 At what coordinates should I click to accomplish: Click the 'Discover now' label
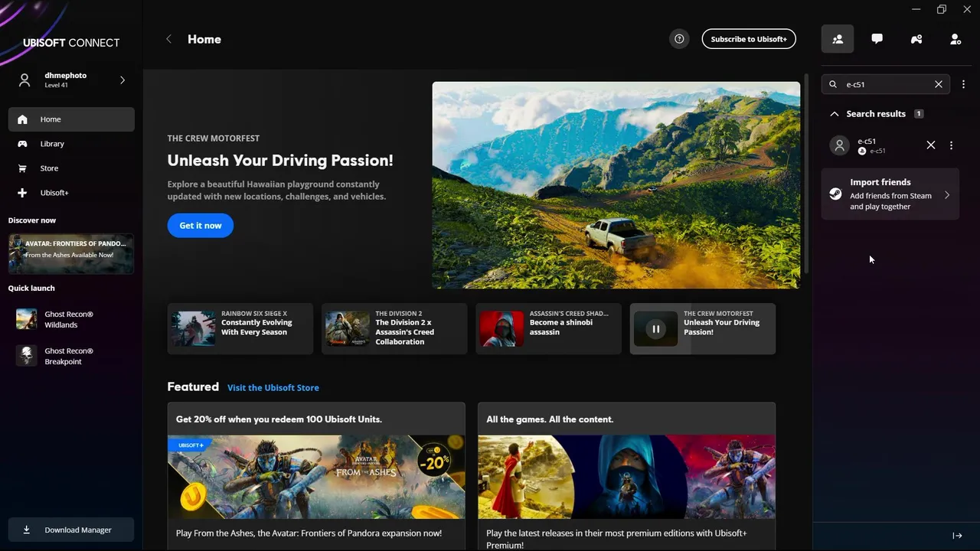pyautogui.click(x=32, y=220)
